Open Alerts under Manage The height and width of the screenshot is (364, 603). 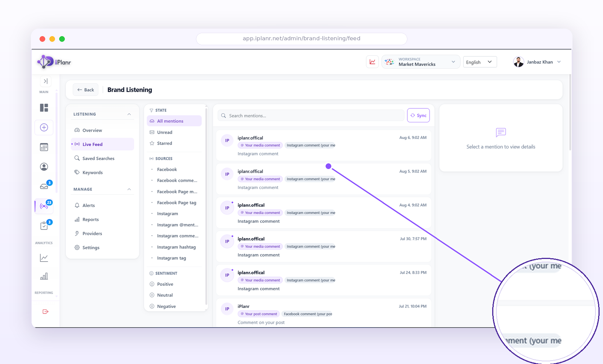point(102,206)
